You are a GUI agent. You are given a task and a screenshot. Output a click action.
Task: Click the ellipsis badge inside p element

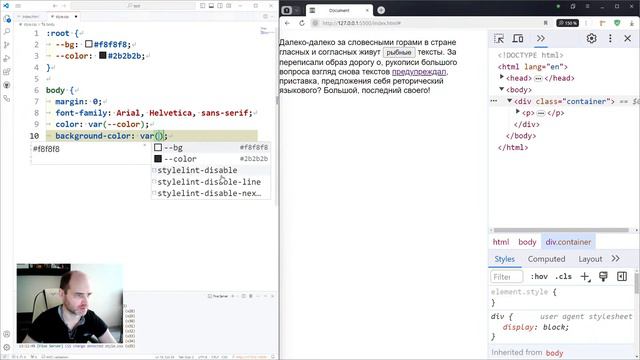[x=541, y=113]
